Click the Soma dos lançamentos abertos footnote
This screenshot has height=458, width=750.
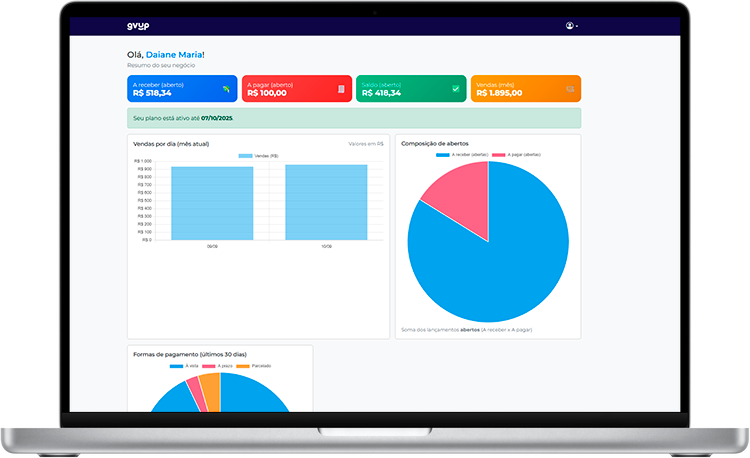click(x=466, y=330)
